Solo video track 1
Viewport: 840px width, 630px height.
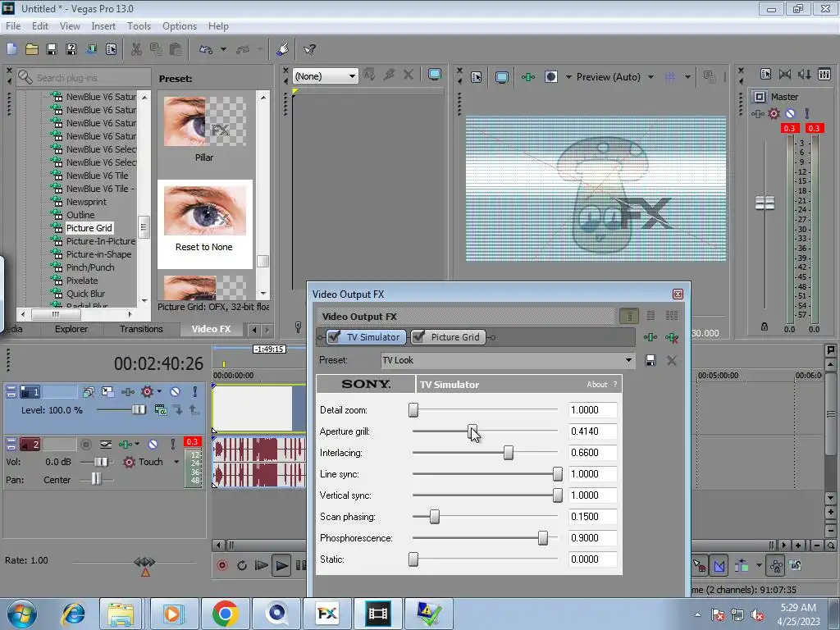(x=194, y=391)
